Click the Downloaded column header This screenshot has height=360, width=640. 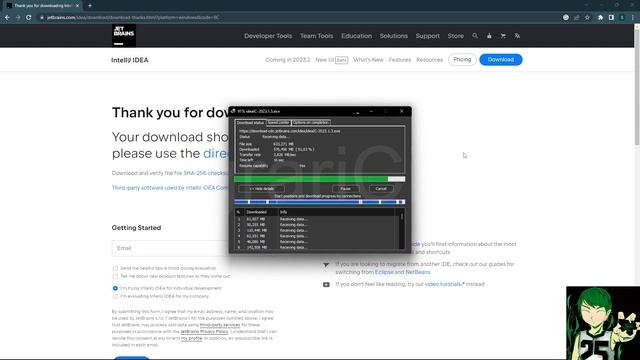tap(256, 212)
